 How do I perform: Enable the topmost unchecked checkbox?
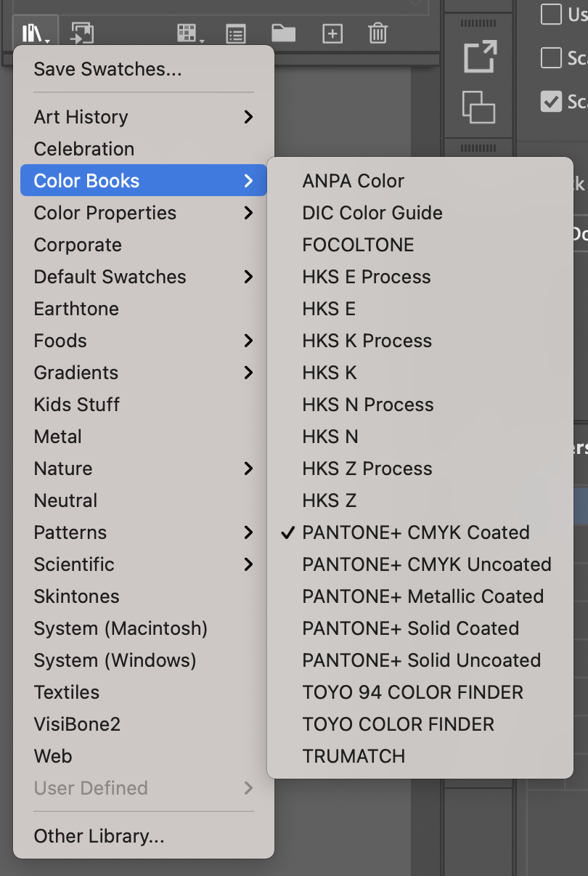pos(552,15)
